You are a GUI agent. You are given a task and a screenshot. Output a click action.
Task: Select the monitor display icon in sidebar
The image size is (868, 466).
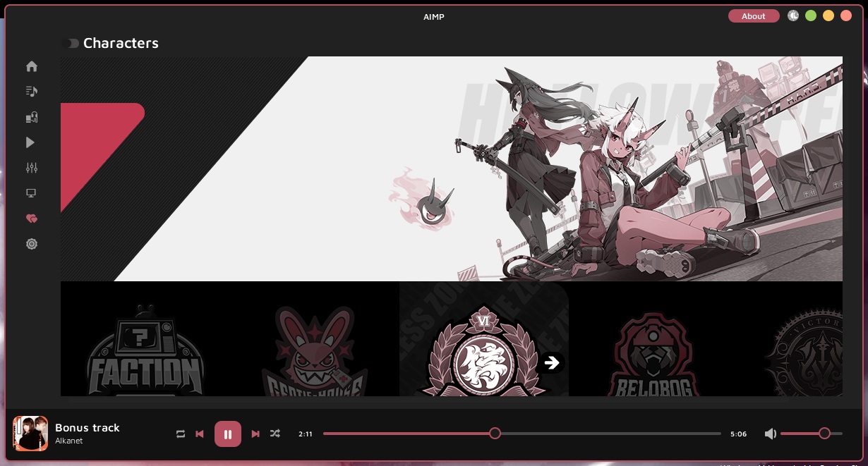click(x=31, y=193)
